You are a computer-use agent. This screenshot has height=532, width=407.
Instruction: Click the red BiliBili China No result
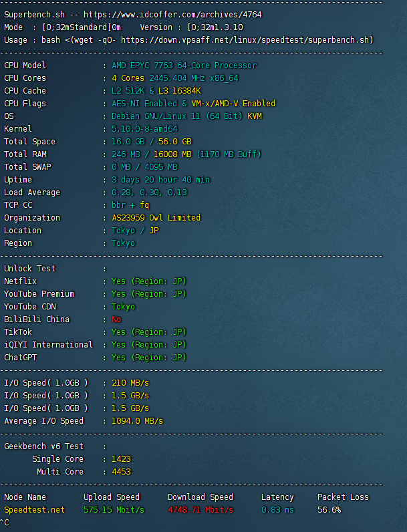(116, 319)
